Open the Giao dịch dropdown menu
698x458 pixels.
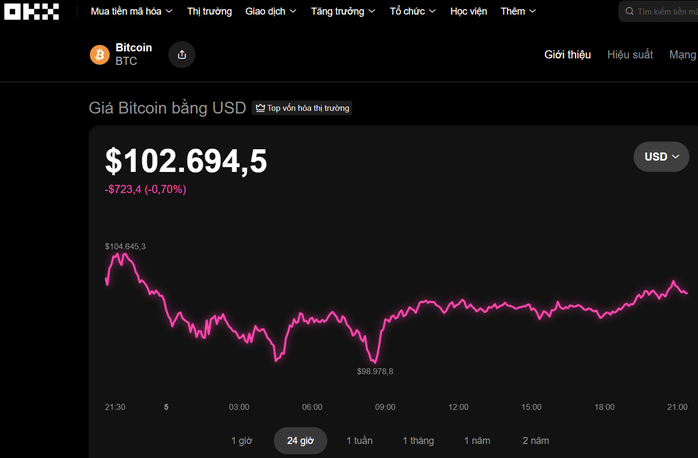271,12
